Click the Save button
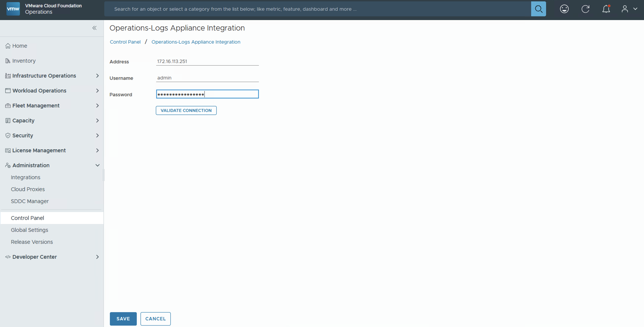Image resolution: width=644 pixels, height=327 pixels. (x=123, y=319)
